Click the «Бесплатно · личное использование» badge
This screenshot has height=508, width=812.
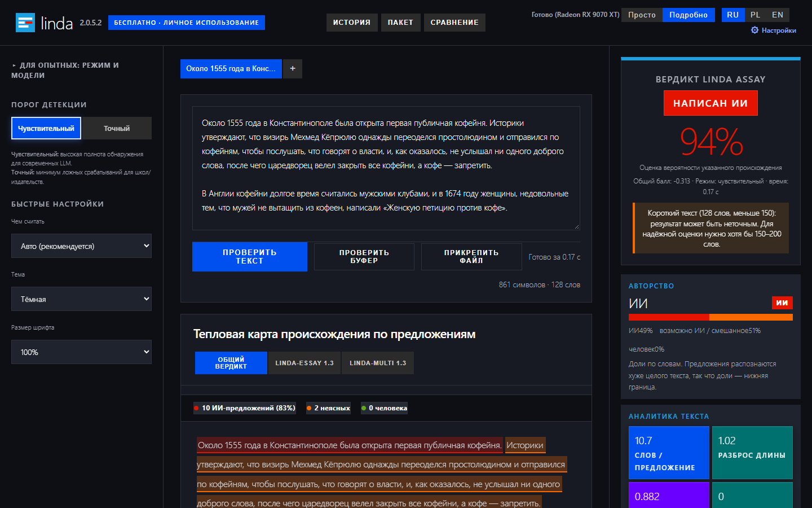tap(187, 23)
